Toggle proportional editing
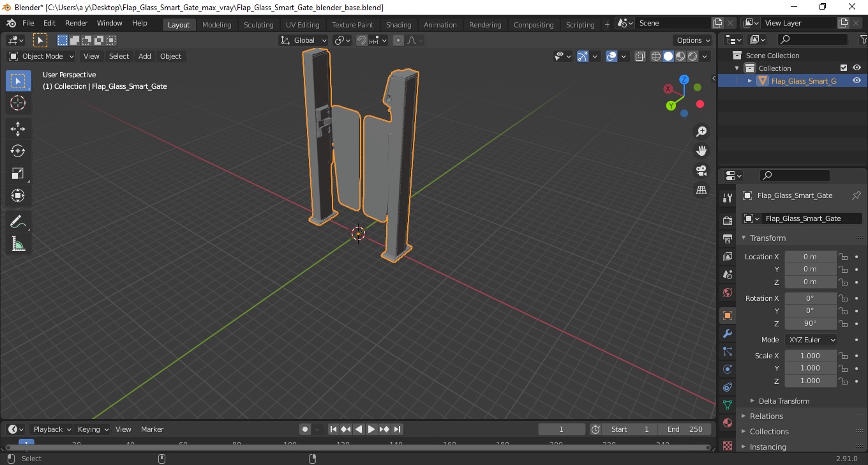The height and width of the screenshot is (465, 868). pyautogui.click(x=398, y=40)
